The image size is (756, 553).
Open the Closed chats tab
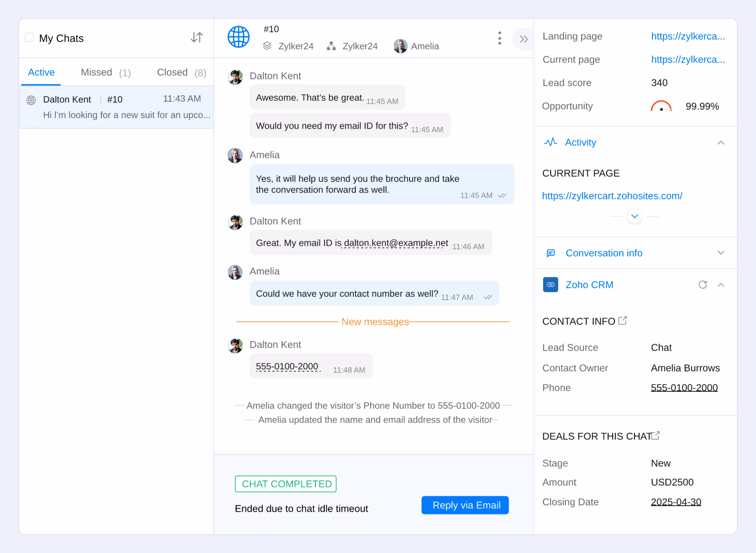point(182,72)
